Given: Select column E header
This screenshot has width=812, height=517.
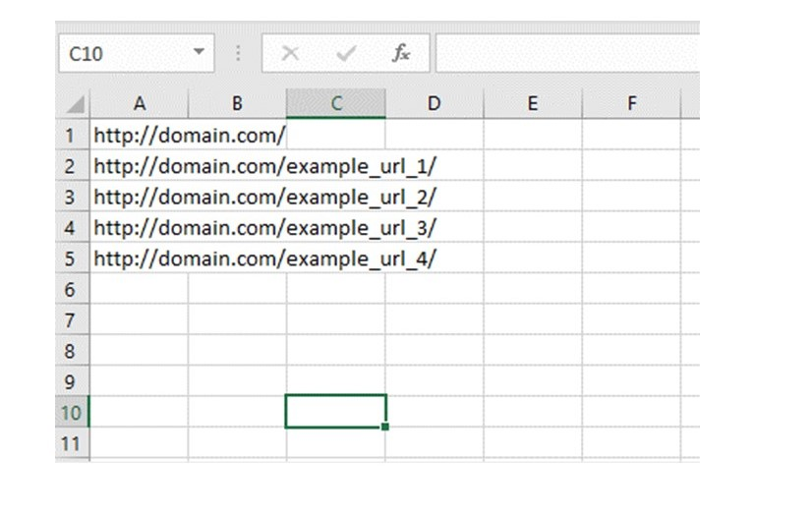Looking at the screenshot, I should tap(532, 103).
